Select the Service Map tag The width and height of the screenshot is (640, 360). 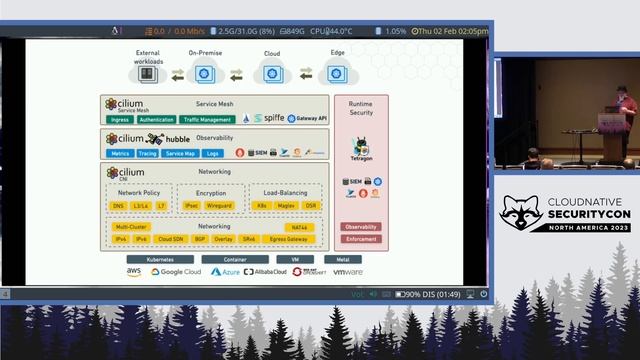tap(180, 153)
